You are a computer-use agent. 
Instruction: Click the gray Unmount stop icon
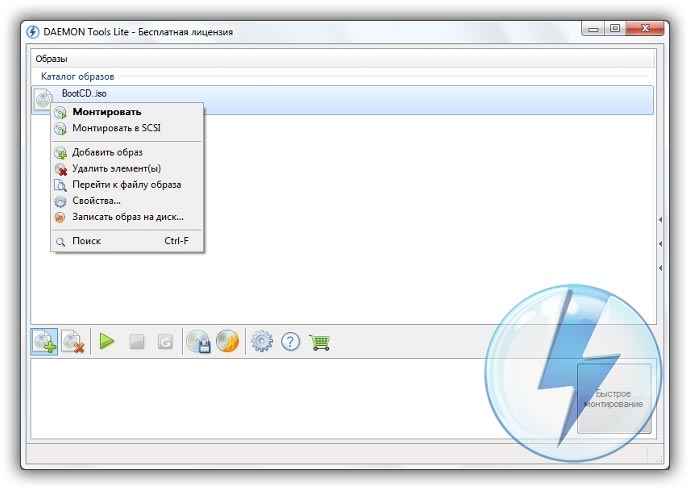point(136,341)
